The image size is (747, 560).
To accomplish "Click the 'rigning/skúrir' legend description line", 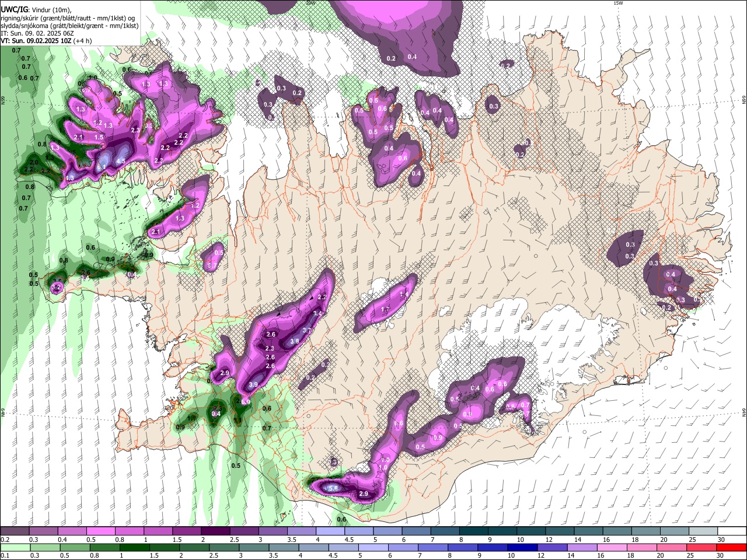I will point(68,17).
